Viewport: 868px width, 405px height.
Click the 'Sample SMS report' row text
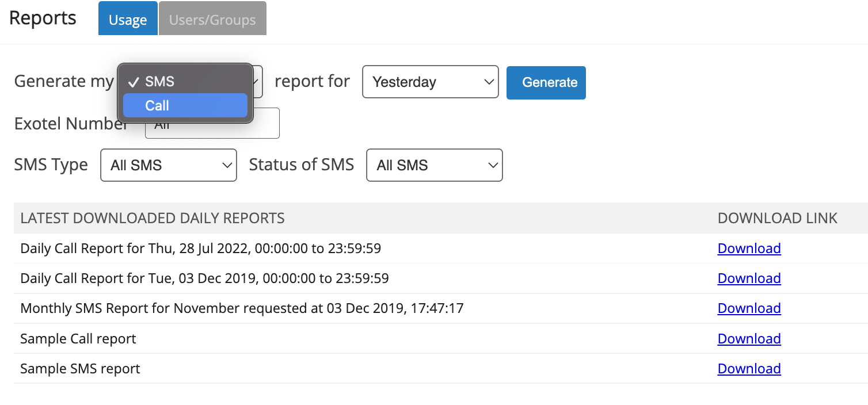click(x=80, y=368)
